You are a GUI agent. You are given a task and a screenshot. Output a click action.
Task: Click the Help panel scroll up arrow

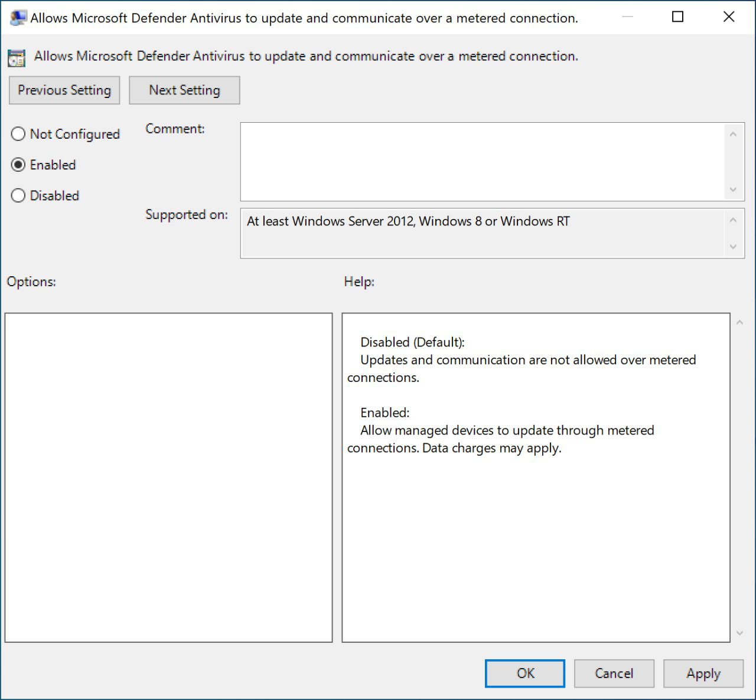tap(739, 322)
